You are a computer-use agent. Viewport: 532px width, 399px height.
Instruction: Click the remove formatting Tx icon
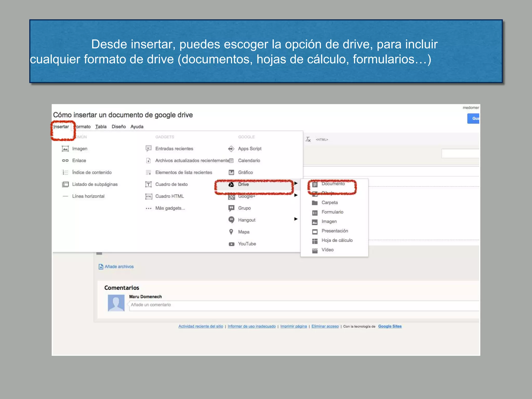(308, 139)
